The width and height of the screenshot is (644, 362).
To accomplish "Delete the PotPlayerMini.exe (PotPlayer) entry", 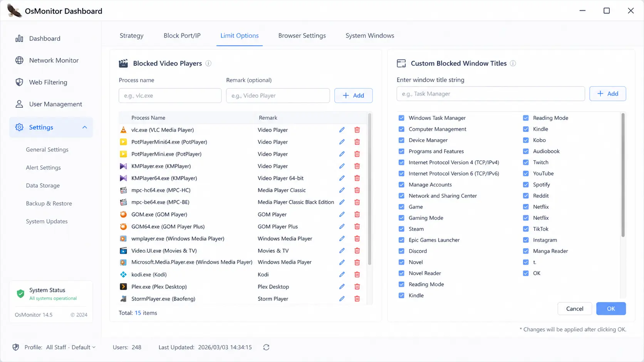I will click(x=357, y=154).
